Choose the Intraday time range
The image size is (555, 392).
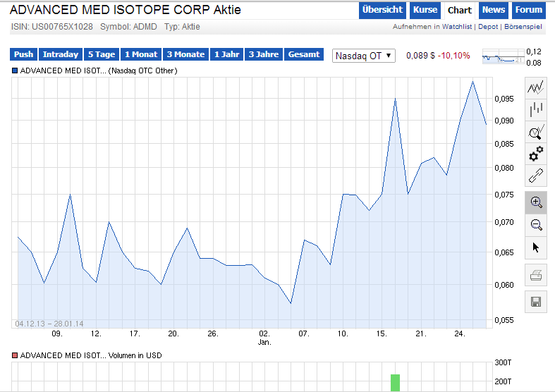pyautogui.click(x=60, y=54)
